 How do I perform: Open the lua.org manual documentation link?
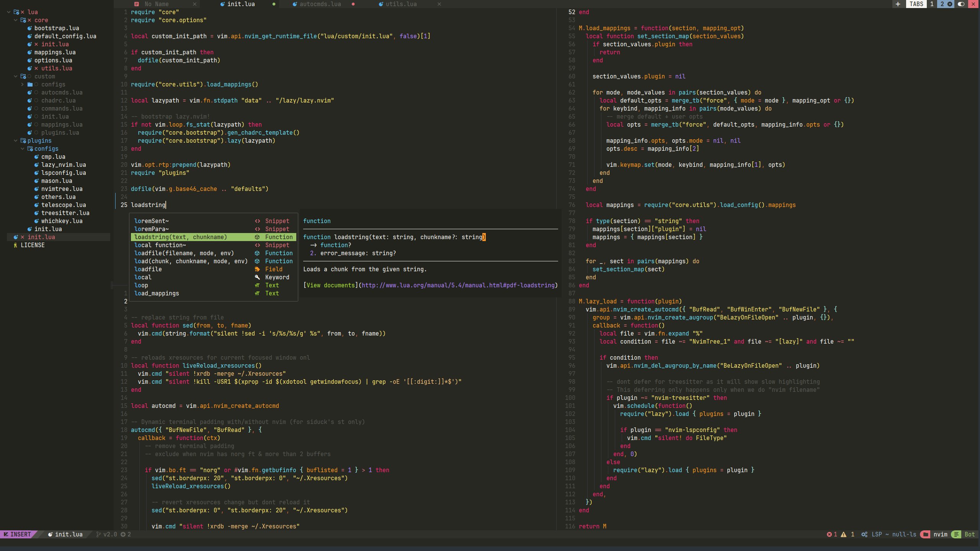(458, 285)
